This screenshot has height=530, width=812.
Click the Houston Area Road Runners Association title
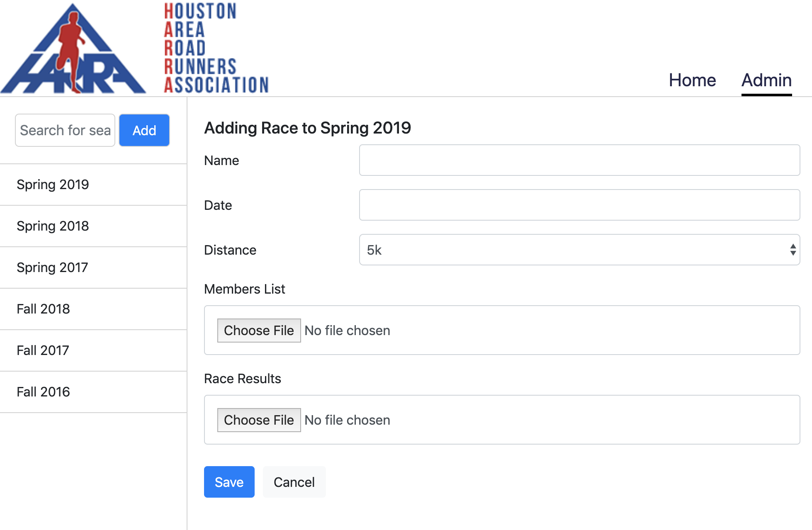216,48
